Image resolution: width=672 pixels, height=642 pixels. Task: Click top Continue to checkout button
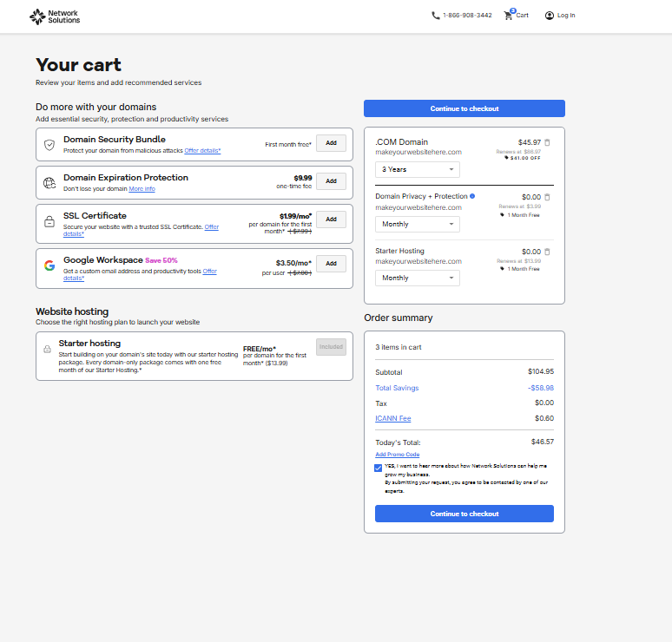point(464,108)
